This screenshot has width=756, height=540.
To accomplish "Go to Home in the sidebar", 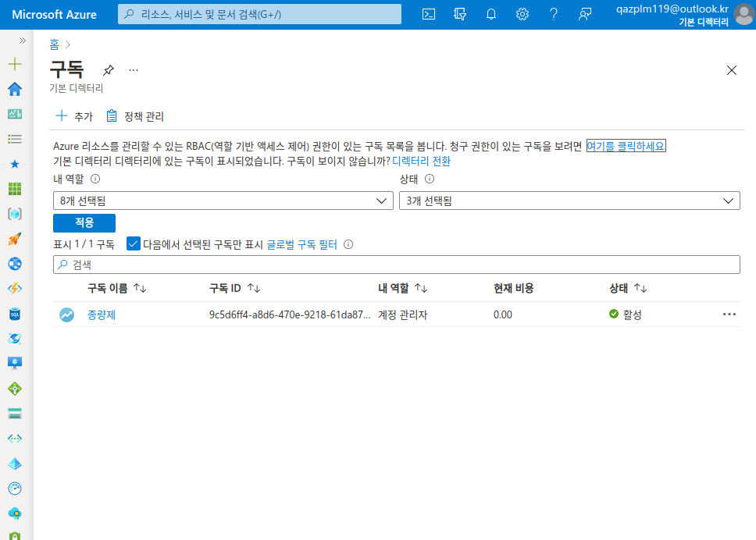I will click(x=15, y=89).
